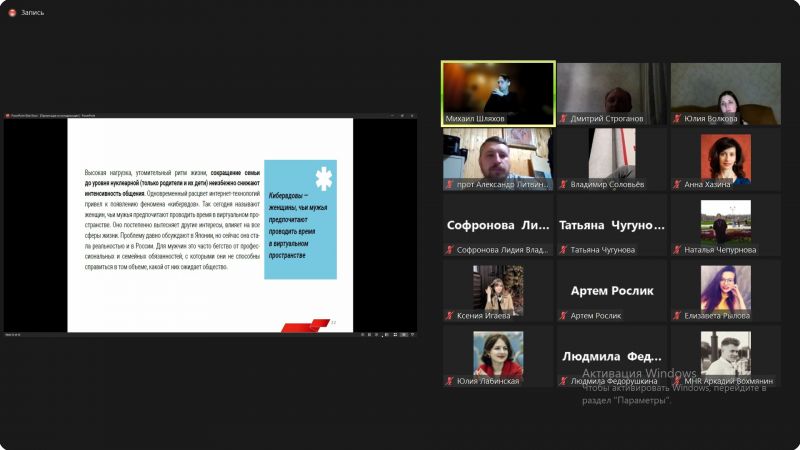Click Ксения Игаева profile photo

point(498,289)
